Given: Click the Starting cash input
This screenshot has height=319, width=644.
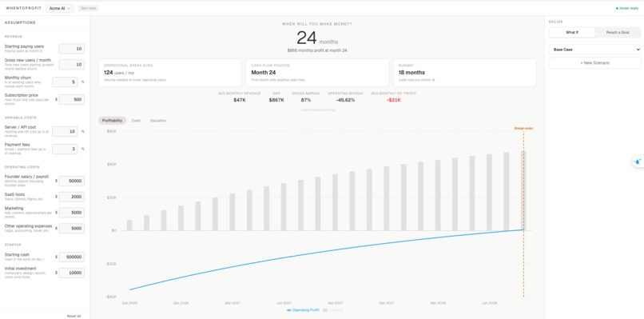Looking at the screenshot, I should pos(71,257).
